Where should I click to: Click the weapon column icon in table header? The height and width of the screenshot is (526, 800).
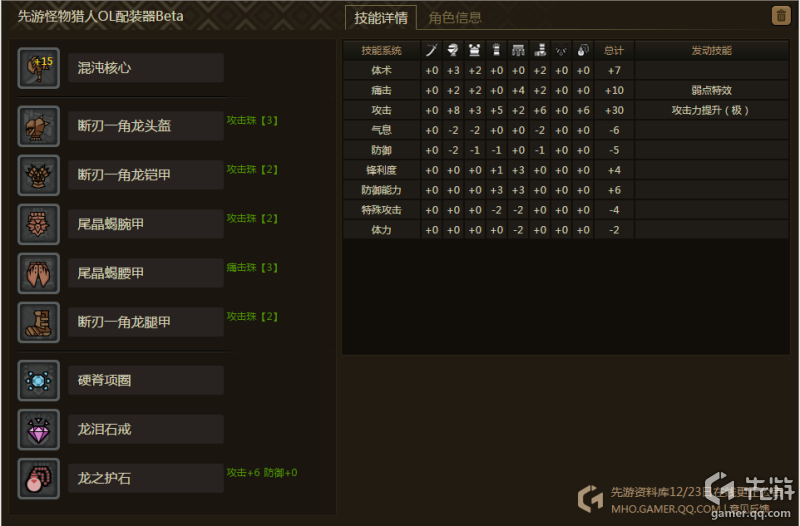pyautogui.click(x=432, y=50)
